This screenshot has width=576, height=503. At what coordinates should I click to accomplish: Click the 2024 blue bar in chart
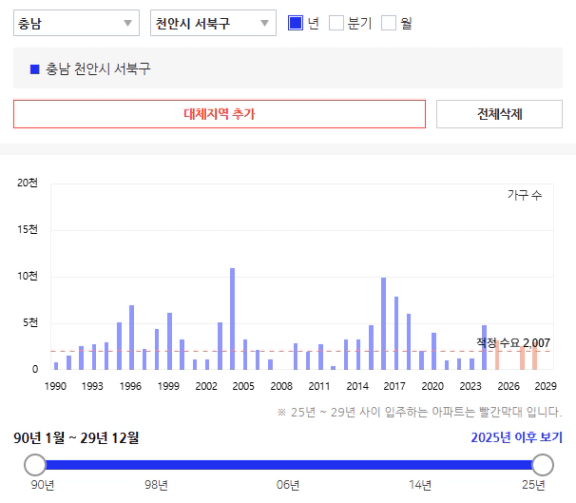(484, 347)
